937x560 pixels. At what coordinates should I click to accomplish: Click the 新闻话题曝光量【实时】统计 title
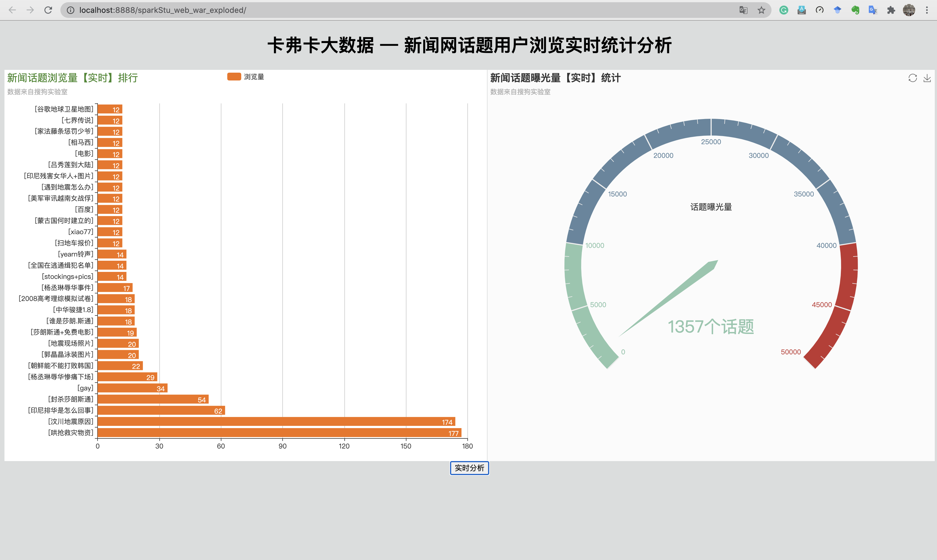[x=555, y=78]
